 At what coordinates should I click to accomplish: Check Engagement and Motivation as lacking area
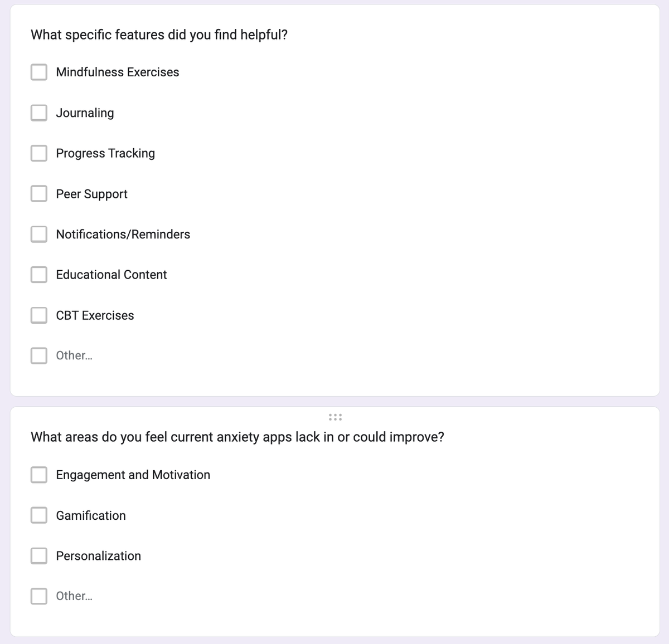click(38, 475)
